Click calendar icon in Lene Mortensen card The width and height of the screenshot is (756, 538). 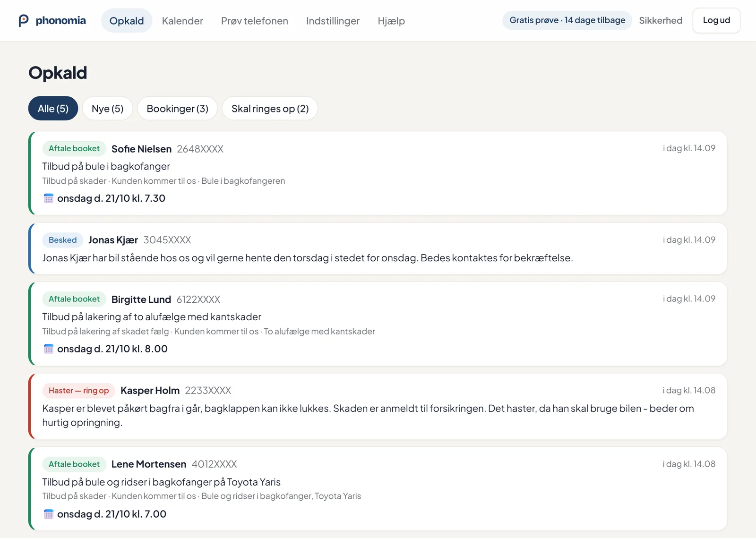pos(48,514)
